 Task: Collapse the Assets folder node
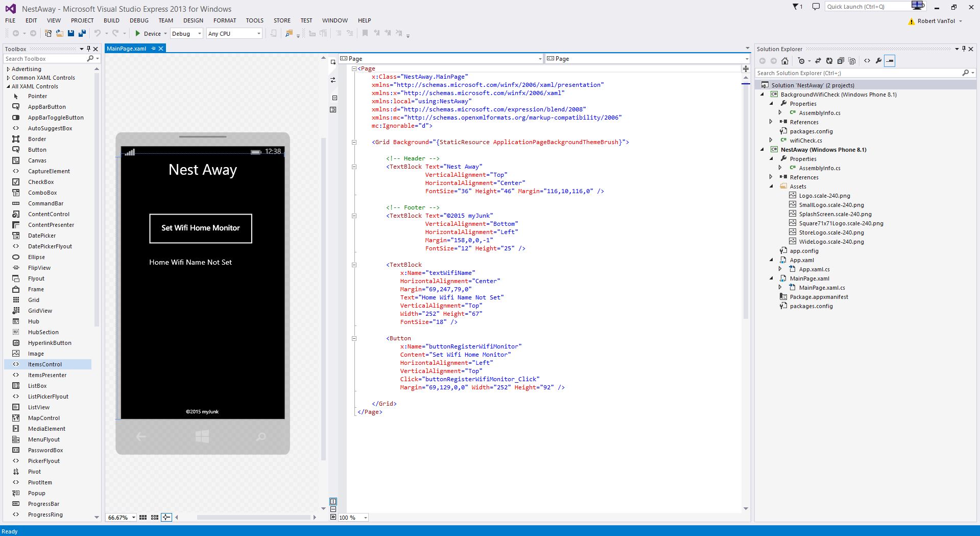coord(771,187)
